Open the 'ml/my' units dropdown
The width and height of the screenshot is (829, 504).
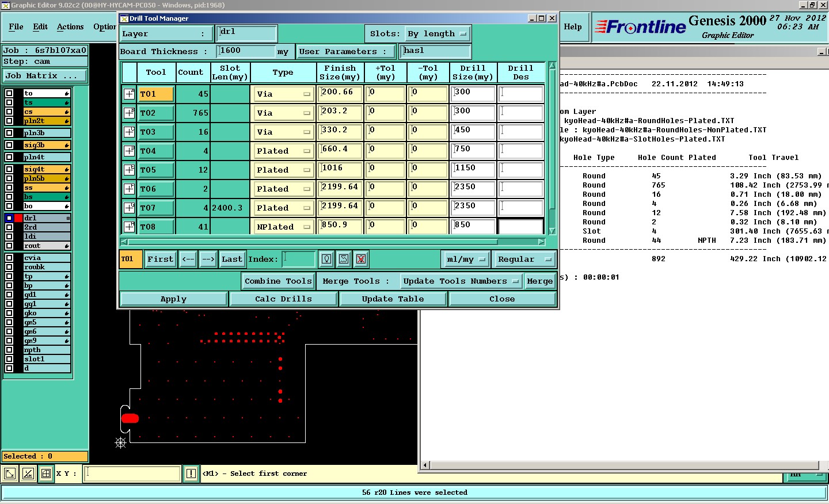[x=466, y=259]
